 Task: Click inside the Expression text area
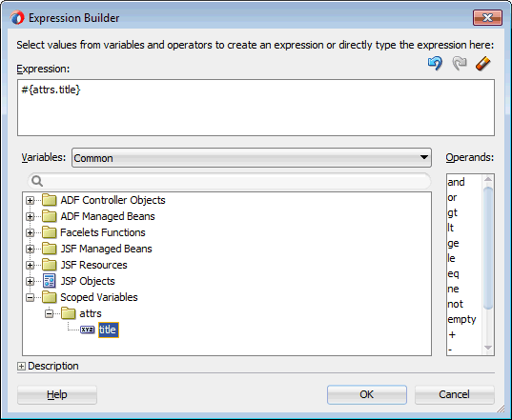point(256,108)
